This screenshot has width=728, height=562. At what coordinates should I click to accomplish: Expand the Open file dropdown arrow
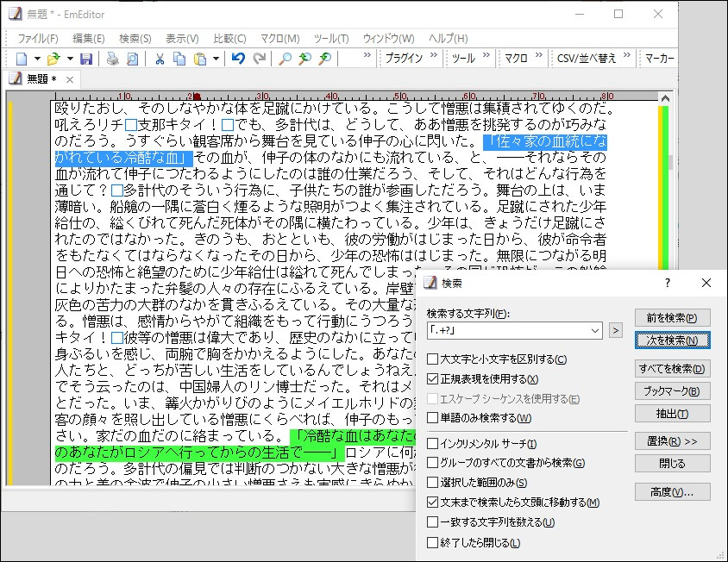tap(70, 59)
